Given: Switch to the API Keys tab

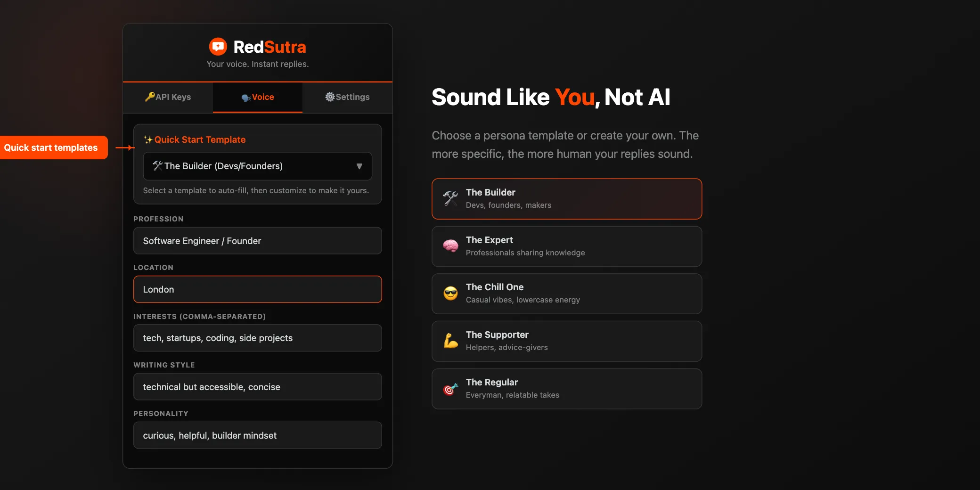Looking at the screenshot, I should (x=168, y=97).
